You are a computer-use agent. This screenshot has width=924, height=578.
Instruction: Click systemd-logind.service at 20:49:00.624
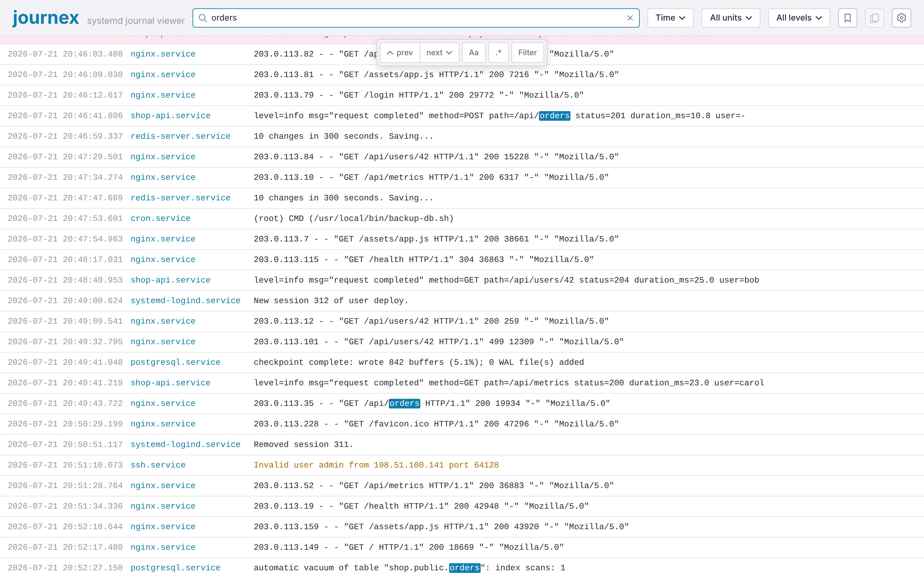pyautogui.click(x=185, y=301)
